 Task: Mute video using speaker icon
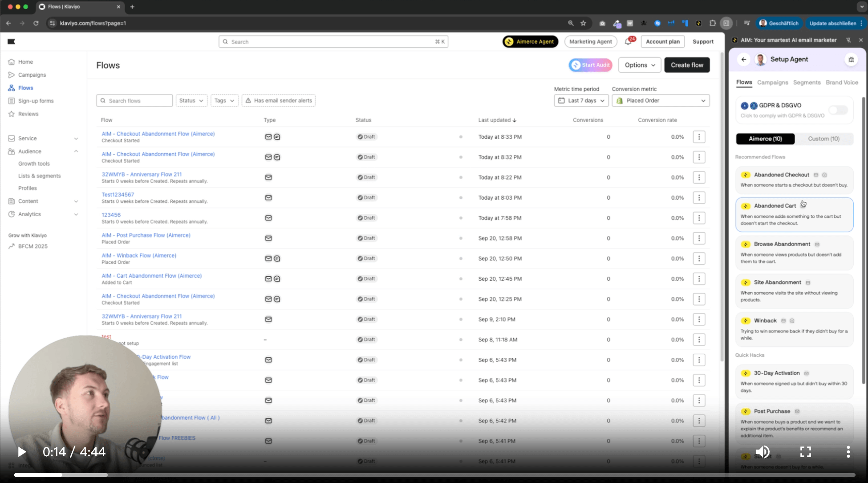pyautogui.click(x=763, y=452)
